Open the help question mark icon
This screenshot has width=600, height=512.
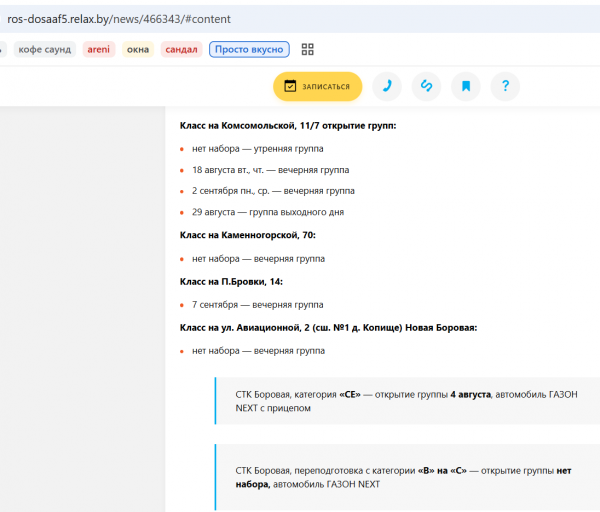(505, 86)
